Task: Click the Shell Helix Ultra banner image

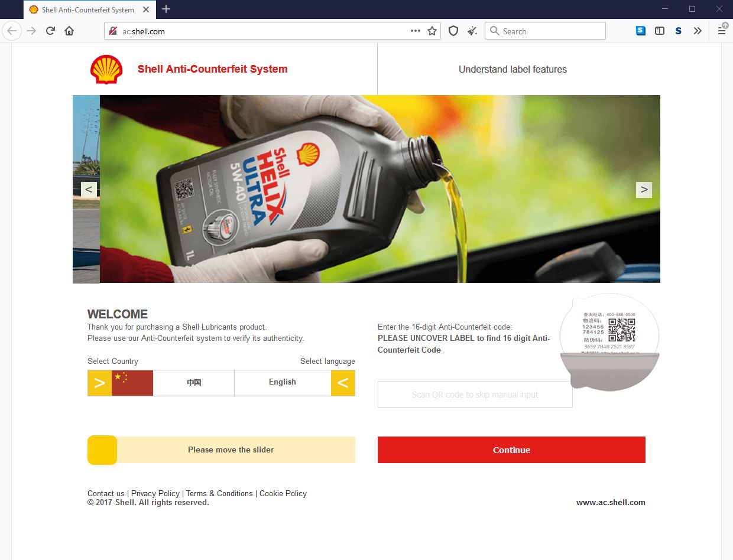Action: [380, 189]
